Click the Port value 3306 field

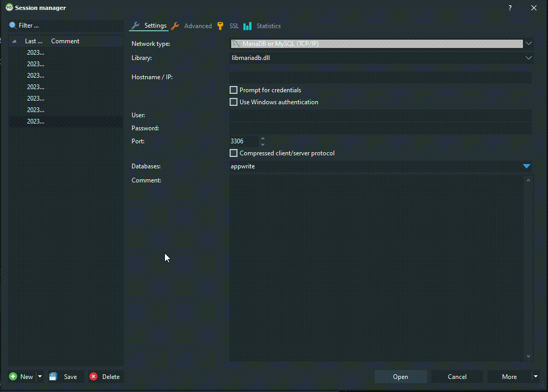click(245, 141)
